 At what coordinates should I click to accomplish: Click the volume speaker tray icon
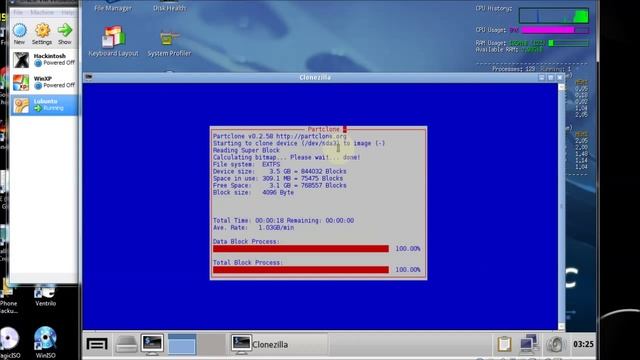point(555,344)
